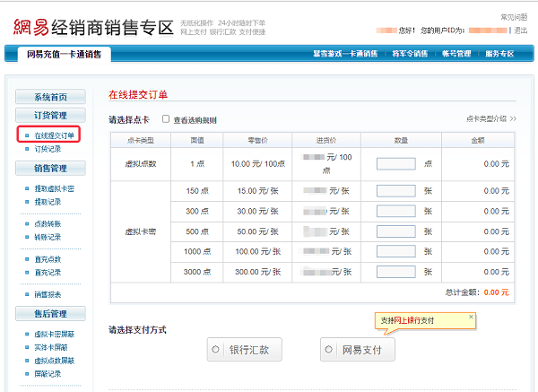The height and width of the screenshot is (392, 538).
Task: Open 服务专区 in top navigation
Action: 499,54
